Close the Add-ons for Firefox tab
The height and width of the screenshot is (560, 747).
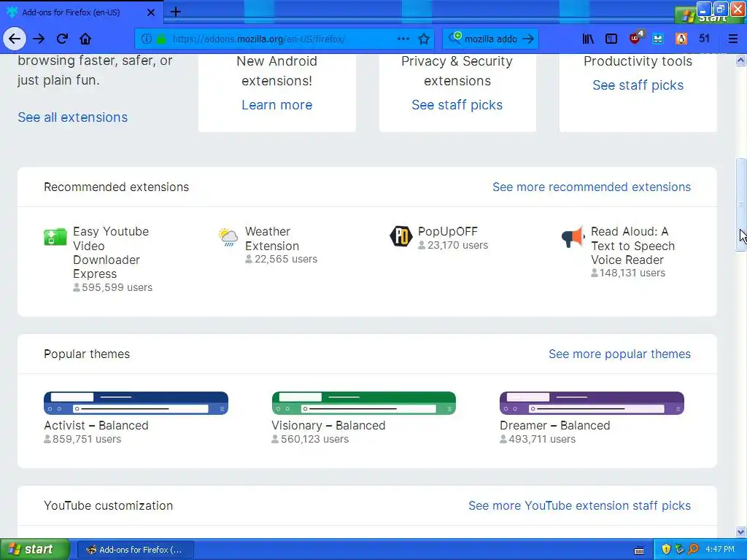150,12
